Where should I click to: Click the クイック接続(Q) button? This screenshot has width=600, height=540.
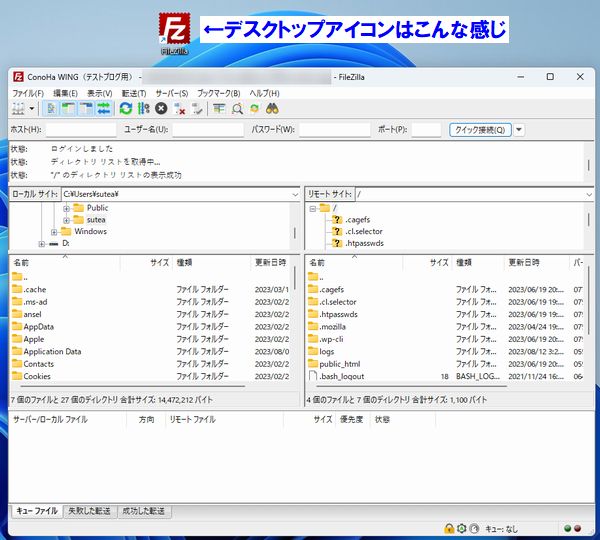[x=480, y=130]
